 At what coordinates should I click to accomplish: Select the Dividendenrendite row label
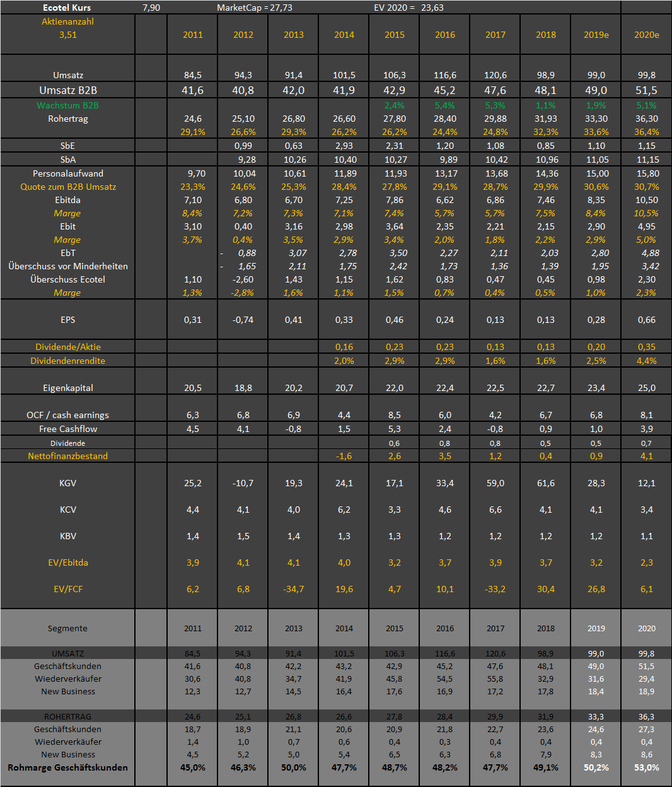tap(67, 361)
